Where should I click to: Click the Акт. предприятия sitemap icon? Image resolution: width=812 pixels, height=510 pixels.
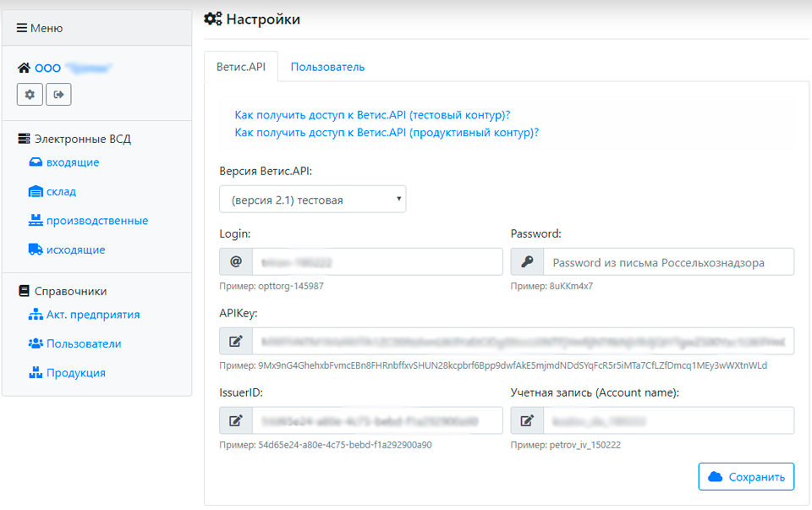tap(36, 315)
